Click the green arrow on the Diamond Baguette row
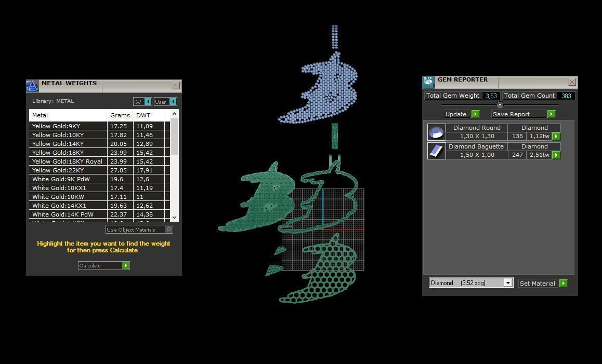The width and height of the screenshot is (602, 364). [556, 155]
